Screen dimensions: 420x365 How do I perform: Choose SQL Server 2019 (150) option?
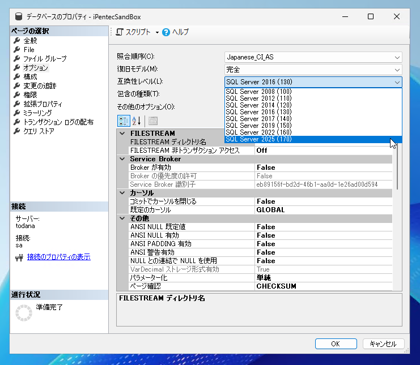click(313, 125)
